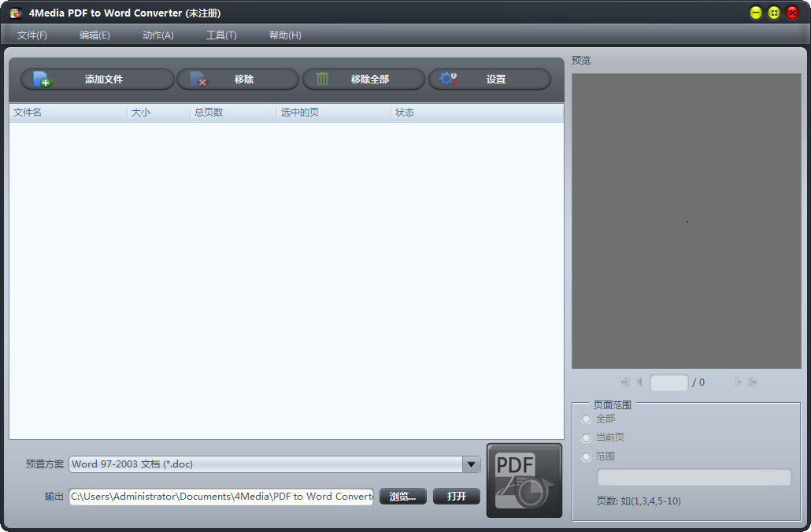Image resolution: width=811 pixels, height=532 pixels.
Task: Click the app logo in the title bar
Action: coord(16,13)
